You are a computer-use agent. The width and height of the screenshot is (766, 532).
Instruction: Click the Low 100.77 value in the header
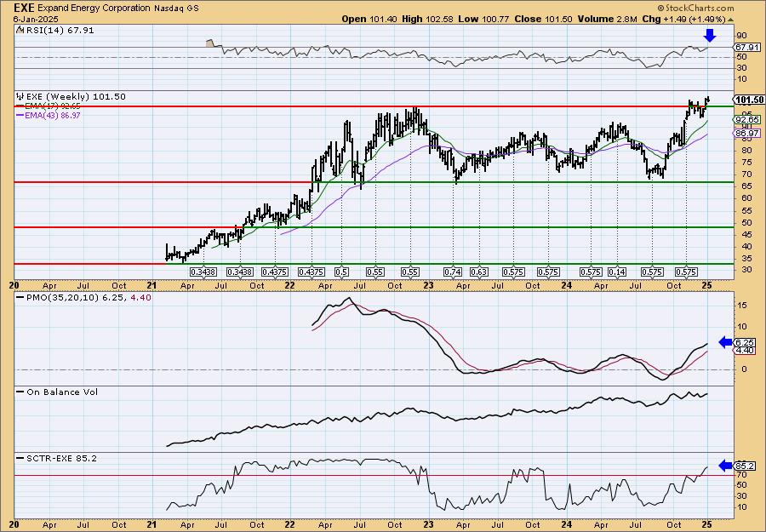(483, 19)
